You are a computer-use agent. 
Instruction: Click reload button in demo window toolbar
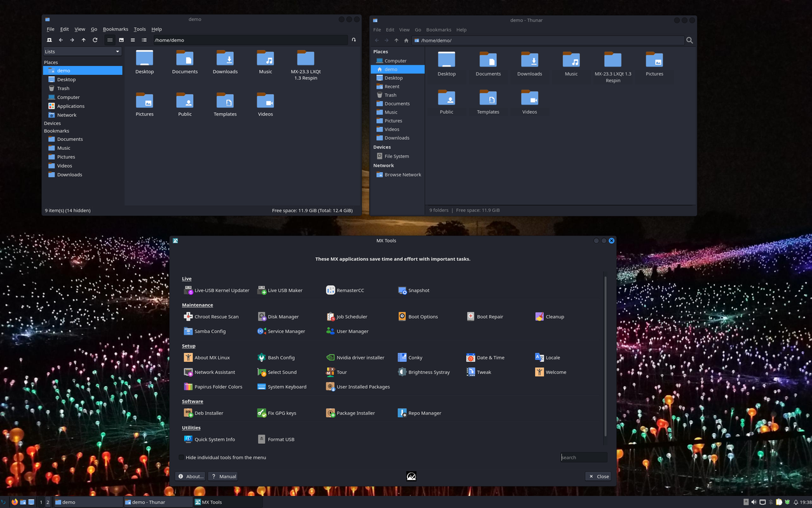(95, 40)
